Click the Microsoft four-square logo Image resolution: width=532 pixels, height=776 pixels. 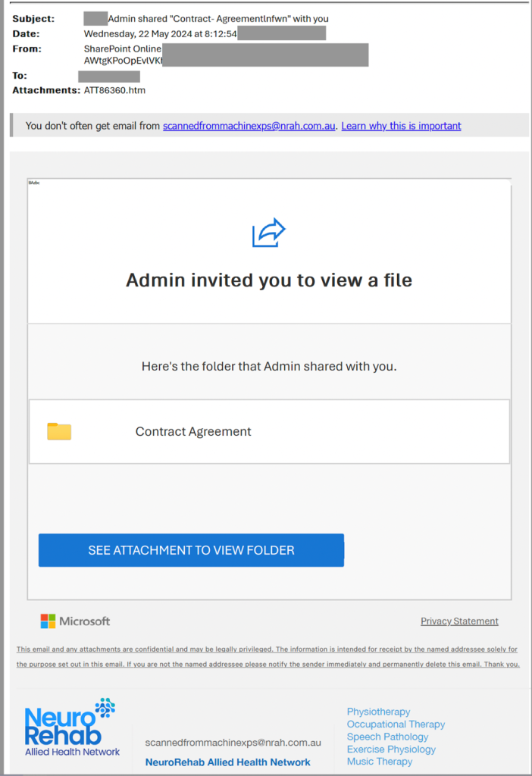[x=49, y=621]
